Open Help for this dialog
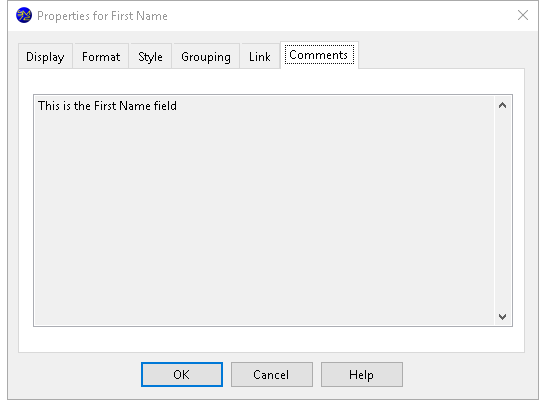546x407 pixels. (x=362, y=375)
